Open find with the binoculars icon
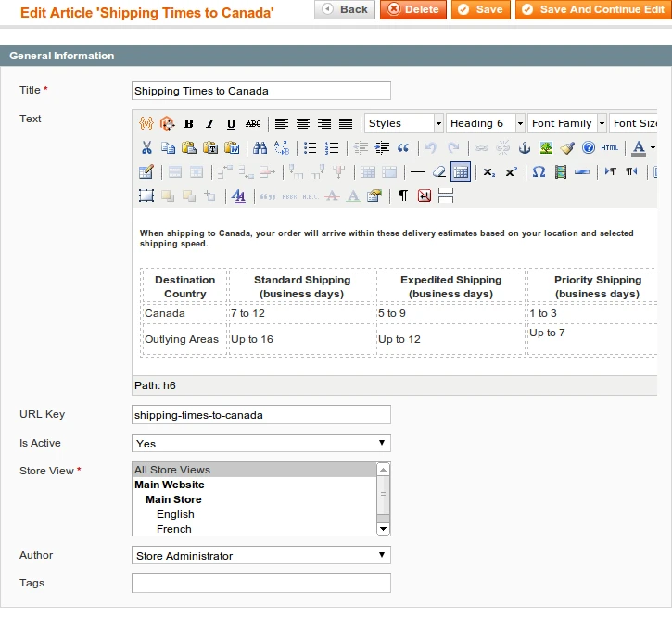672x630 pixels. 260,148
